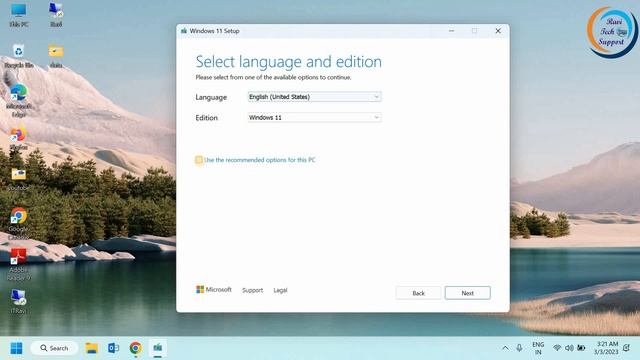This screenshot has height=360, width=640.
Task: Open the Support link in Setup
Action: [x=252, y=290]
